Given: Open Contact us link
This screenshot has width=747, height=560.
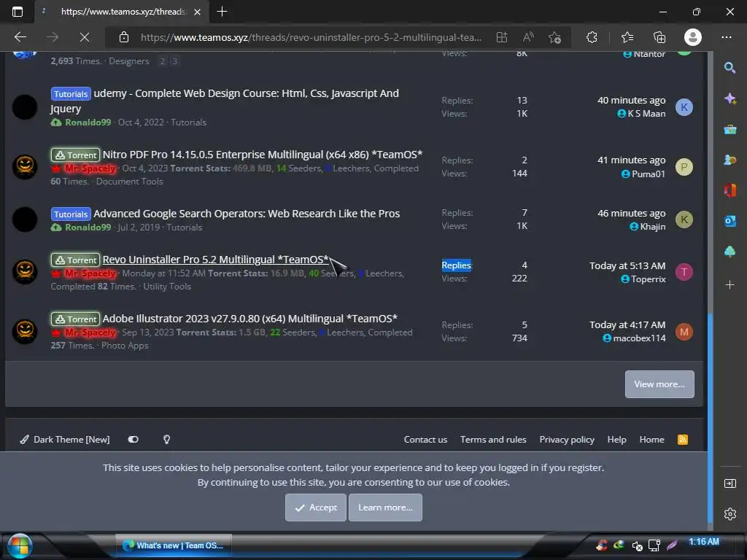Looking at the screenshot, I should tap(425, 440).
